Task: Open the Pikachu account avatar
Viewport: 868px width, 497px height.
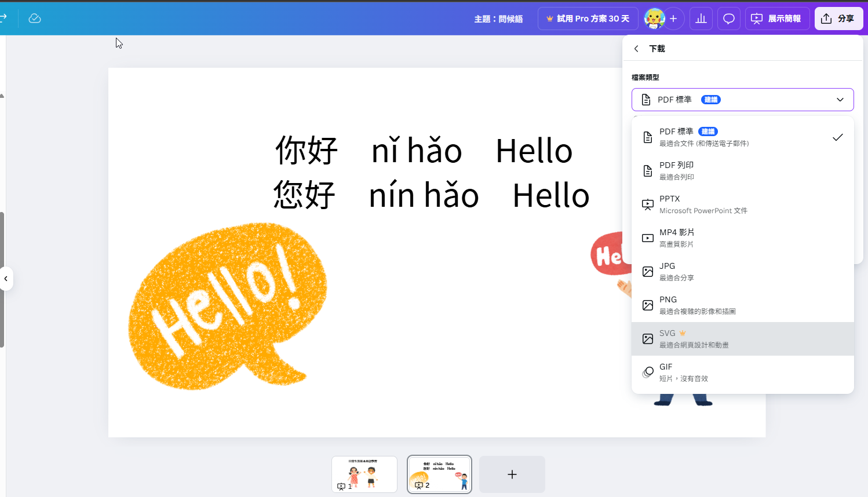Action: point(655,18)
